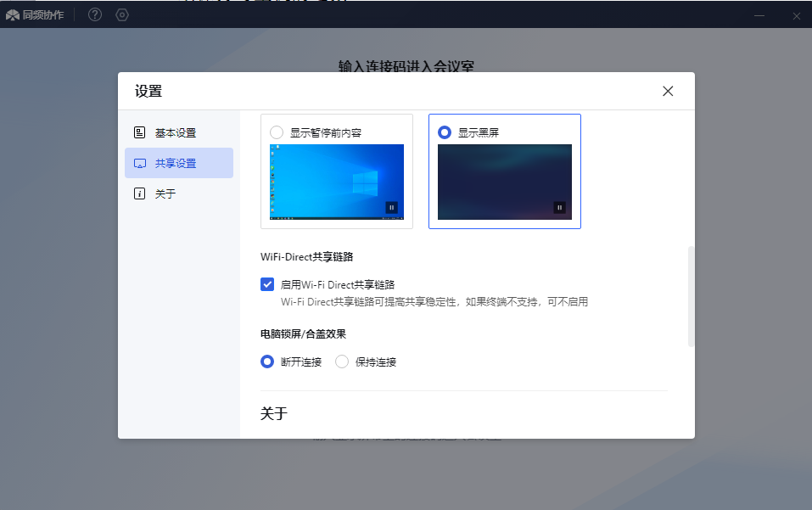The width and height of the screenshot is (812, 510).
Task: Click the black screen preview thumbnail
Action: tap(504, 182)
